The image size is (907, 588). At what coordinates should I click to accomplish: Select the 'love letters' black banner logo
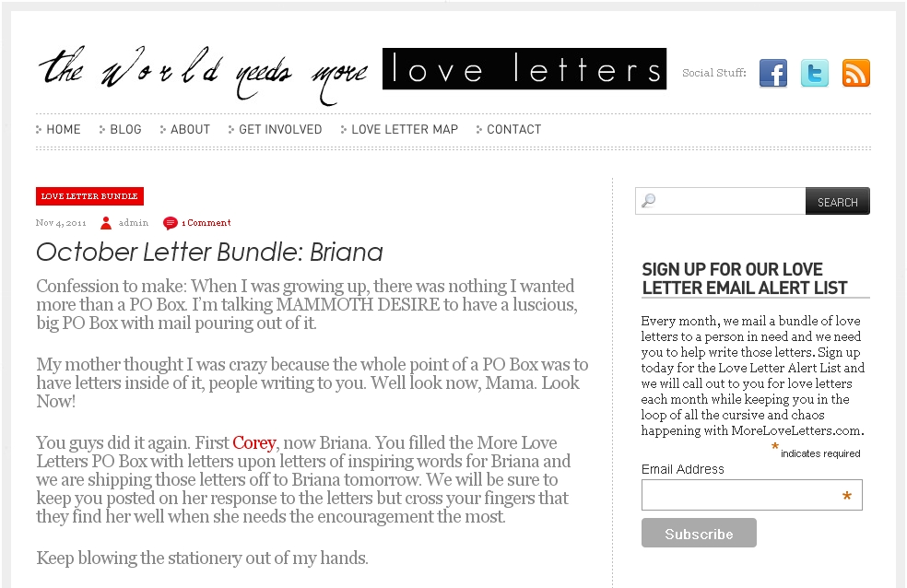click(524, 68)
